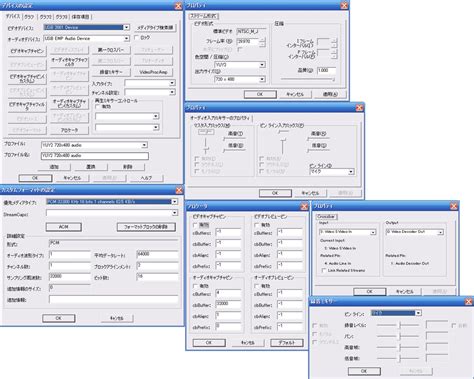Click OK in the device settings window
The height and width of the screenshot is (379, 474).
tap(35, 178)
